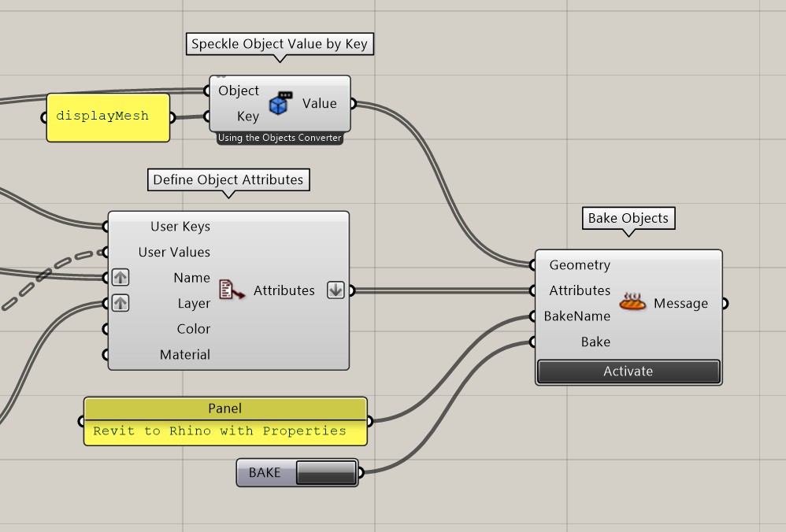786x532 pixels.
Task: Click the attributes document icon in Define Object Attributes
Action: point(232,290)
